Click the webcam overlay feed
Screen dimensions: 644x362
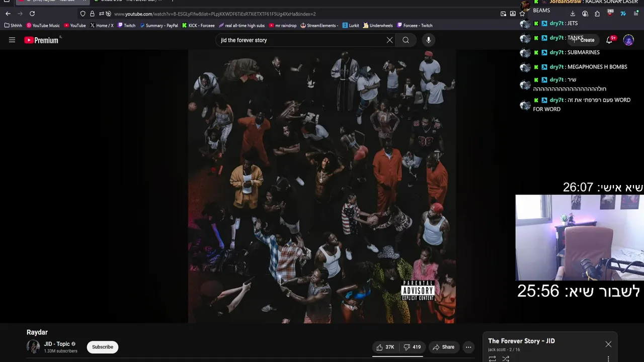pos(580,237)
